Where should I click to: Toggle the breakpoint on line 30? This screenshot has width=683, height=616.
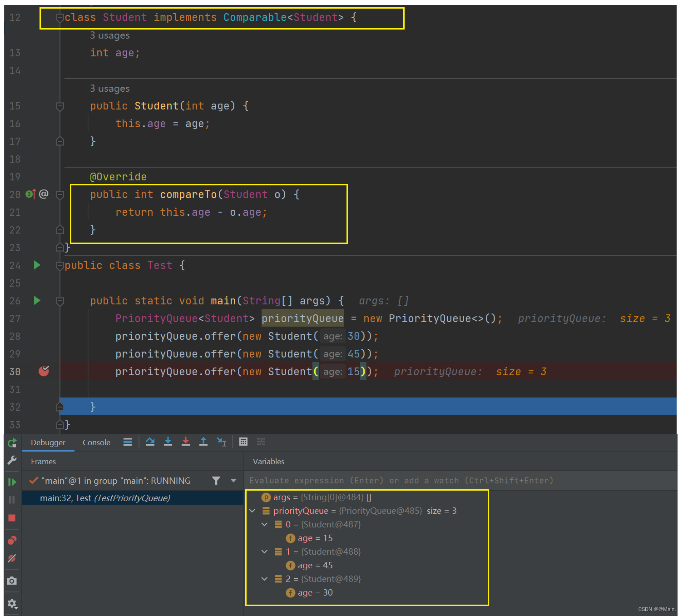(44, 371)
